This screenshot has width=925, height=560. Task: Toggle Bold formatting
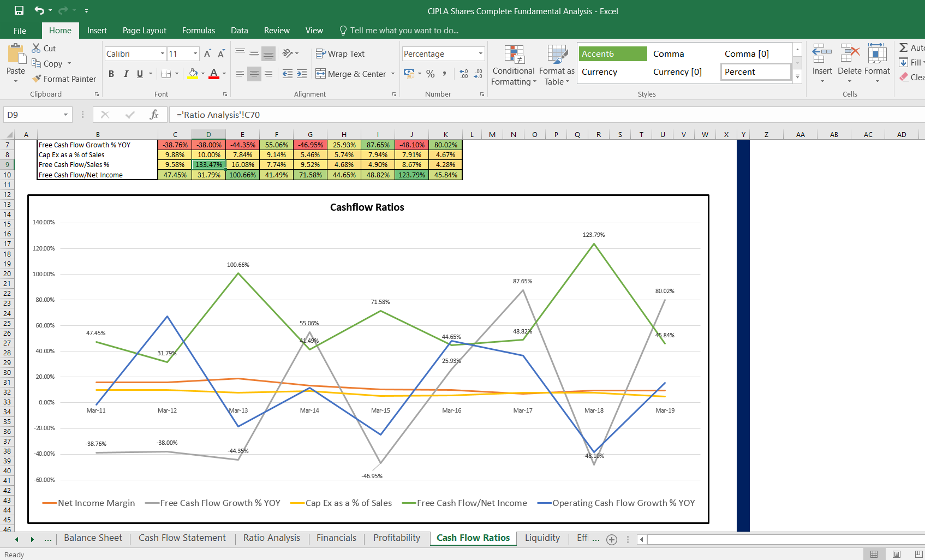pyautogui.click(x=111, y=74)
